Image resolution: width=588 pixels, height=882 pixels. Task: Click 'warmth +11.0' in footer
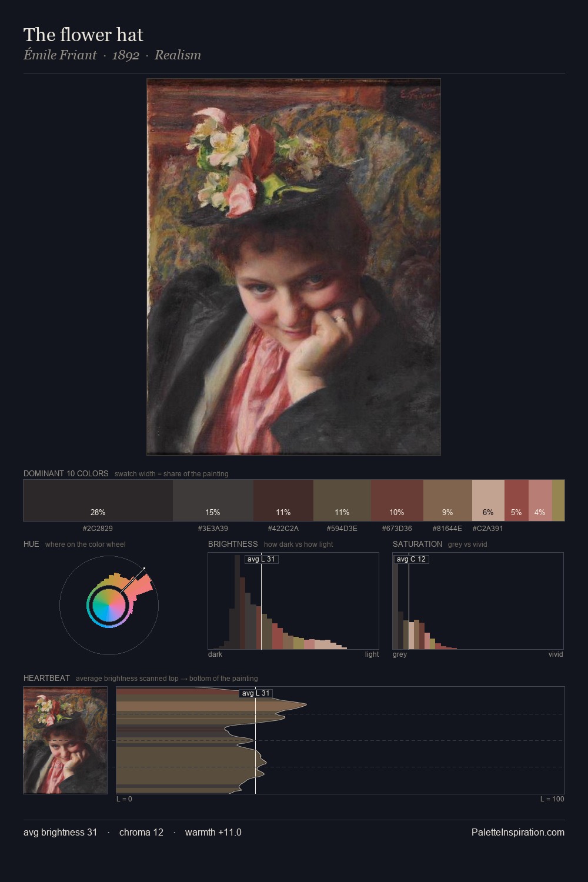[x=213, y=832]
